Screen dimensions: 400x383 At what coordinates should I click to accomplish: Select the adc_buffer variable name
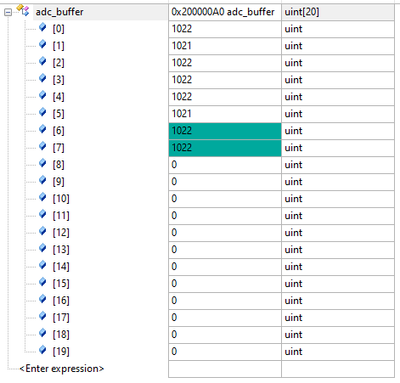click(x=59, y=12)
